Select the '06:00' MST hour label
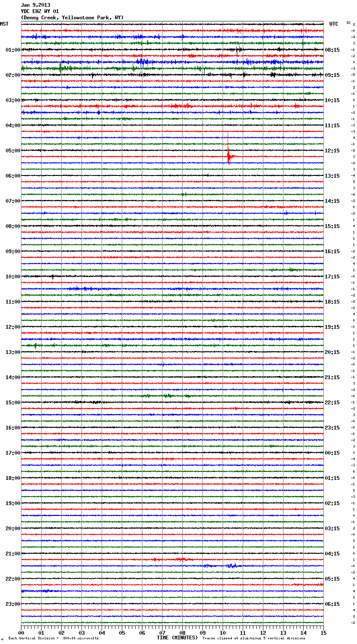 click(x=13, y=176)
